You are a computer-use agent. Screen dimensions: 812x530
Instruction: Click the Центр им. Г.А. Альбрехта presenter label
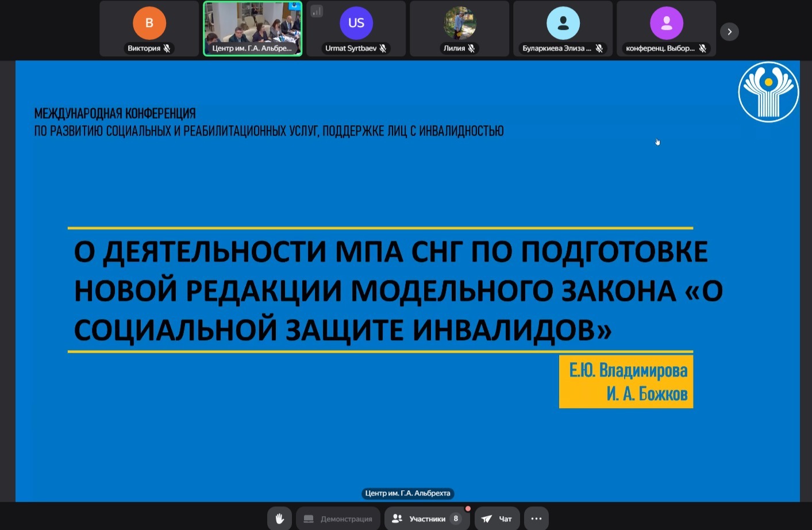coord(408,493)
